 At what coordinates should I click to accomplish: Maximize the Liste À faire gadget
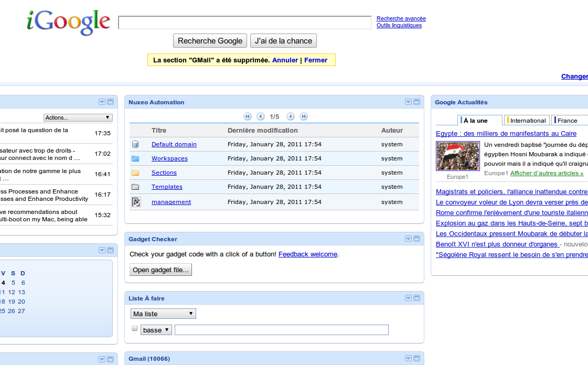click(x=416, y=298)
